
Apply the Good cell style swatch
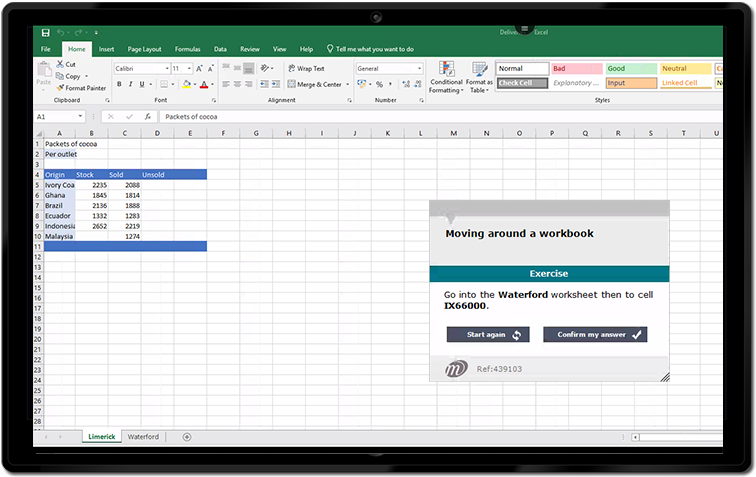630,69
